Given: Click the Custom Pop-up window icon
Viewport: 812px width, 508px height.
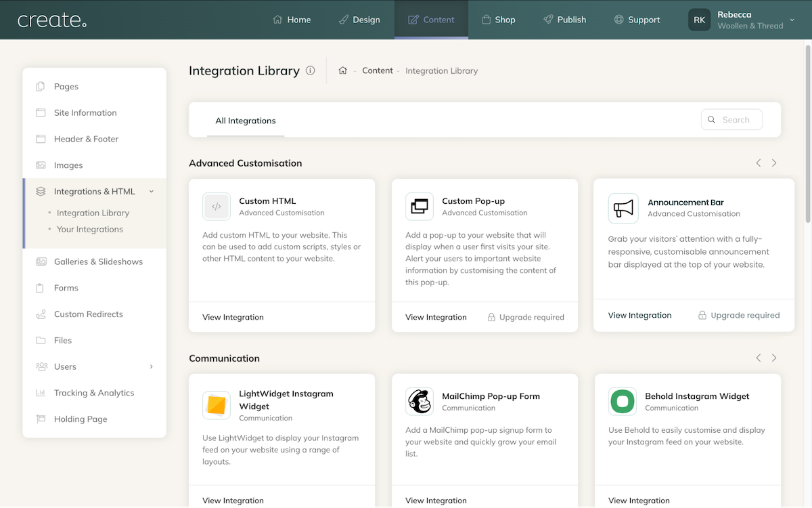Looking at the screenshot, I should point(420,207).
